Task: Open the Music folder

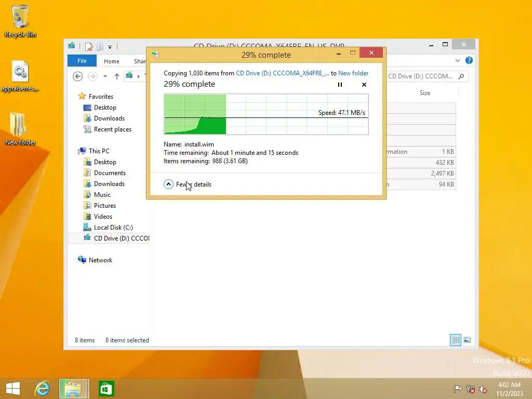Action: 102,195
